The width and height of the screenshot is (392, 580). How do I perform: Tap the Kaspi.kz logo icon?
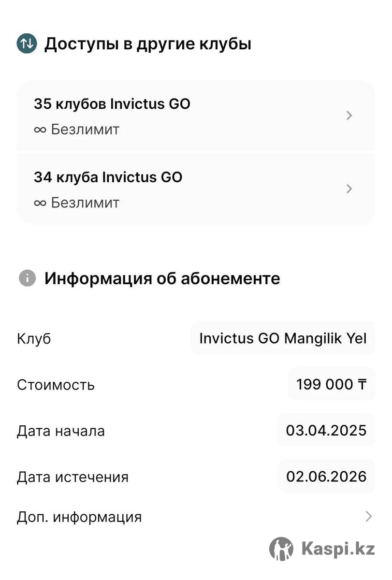coord(281,549)
